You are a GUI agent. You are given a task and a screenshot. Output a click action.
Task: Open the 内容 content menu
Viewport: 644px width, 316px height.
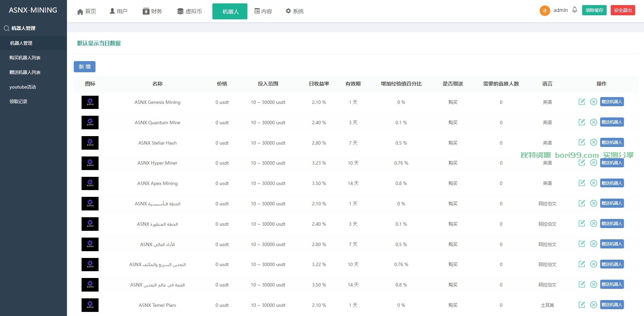263,12
